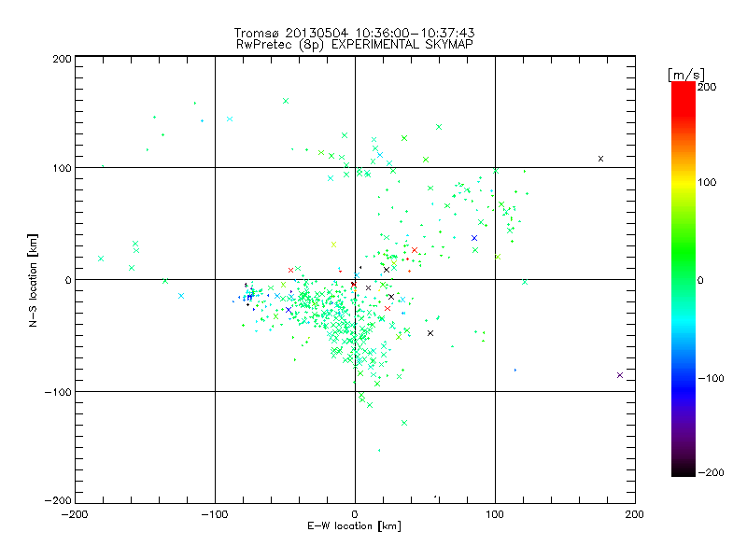Screen dimensions: 747x560
Task: Click the "[m/s]" unit label above the color bar
Action: [x=686, y=75]
